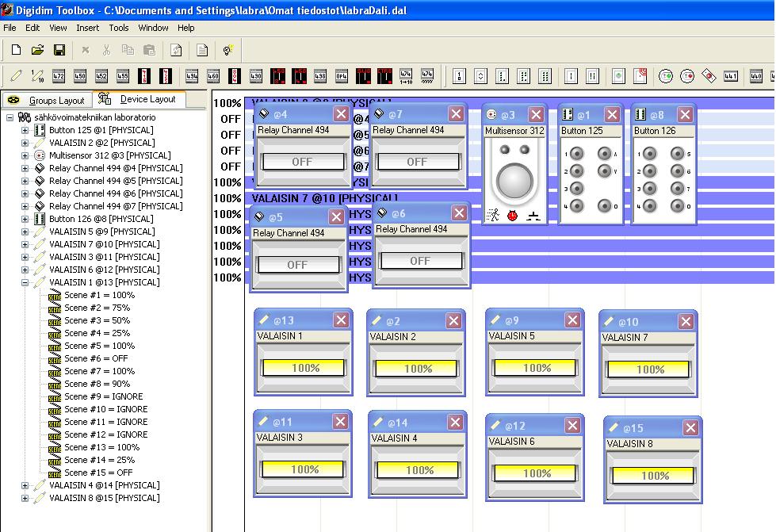Save the file with the floppy icon
The width and height of the screenshot is (776, 532).
pyautogui.click(x=59, y=49)
